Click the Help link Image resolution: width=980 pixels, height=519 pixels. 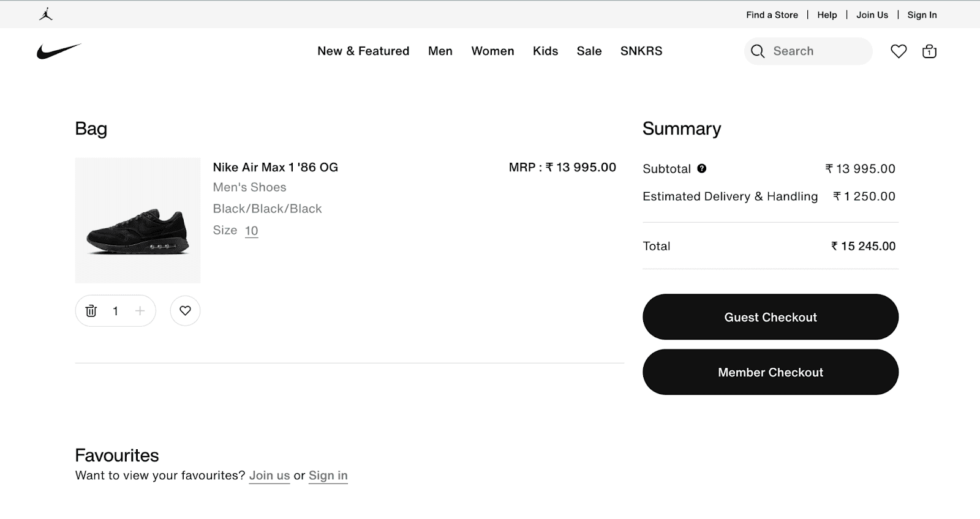[827, 15]
